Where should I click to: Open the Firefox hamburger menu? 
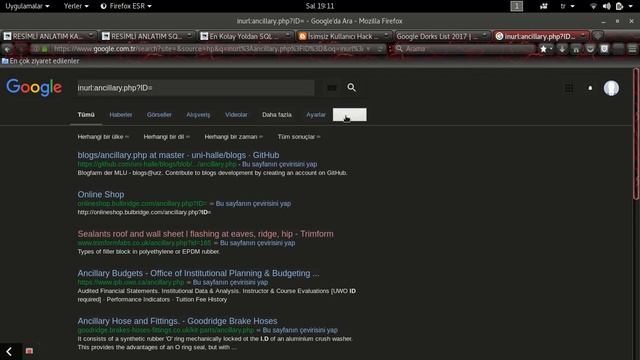tap(632, 49)
